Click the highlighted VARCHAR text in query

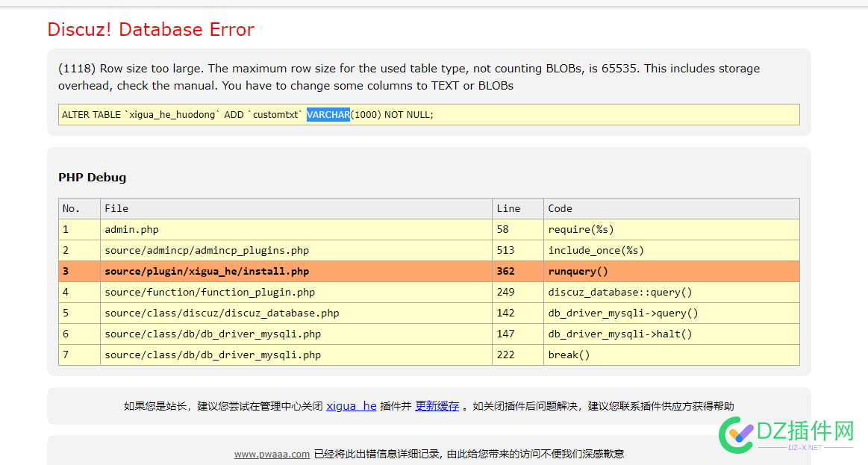pyautogui.click(x=328, y=115)
